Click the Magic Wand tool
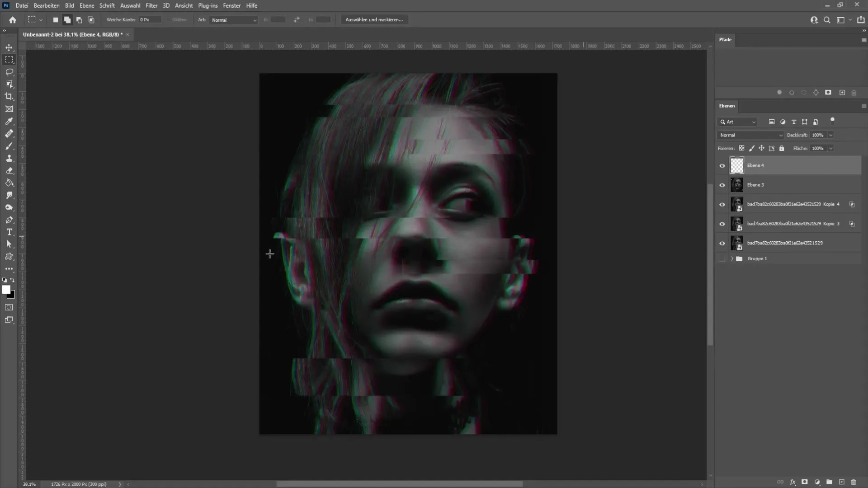Viewport: 868px width, 488px height. [9, 84]
